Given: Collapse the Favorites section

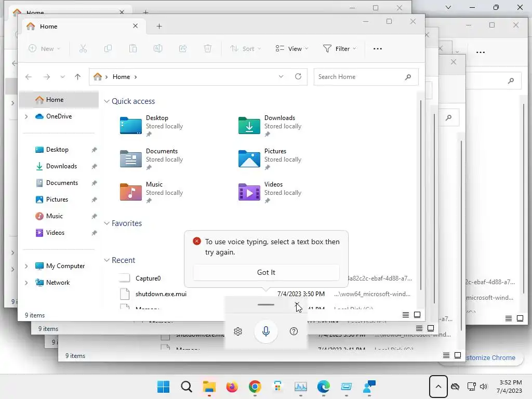Looking at the screenshot, I should (x=107, y=223).
